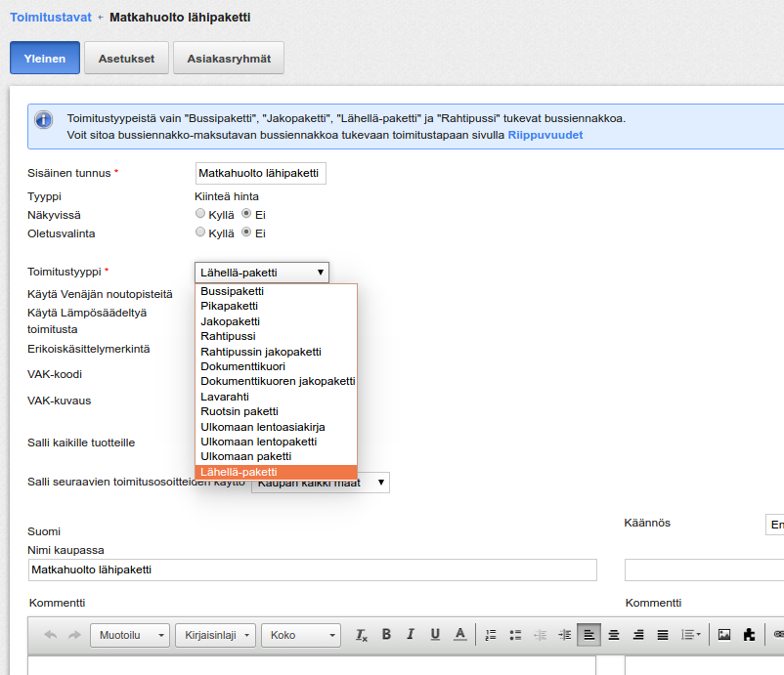
Task: Choose Bussipaketti from the list
Action: coord(276,291)
